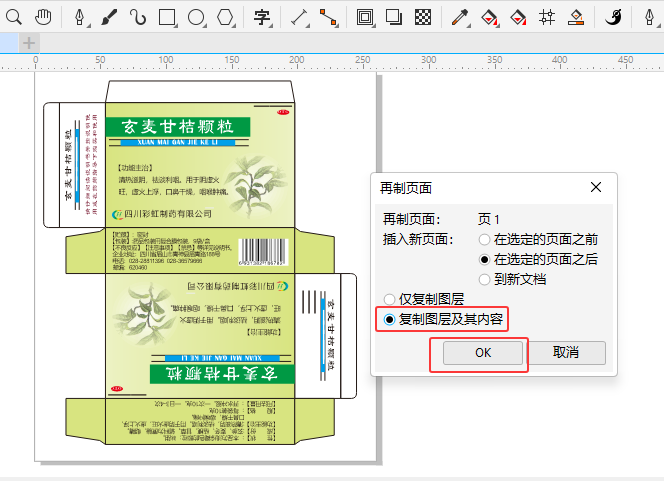Choose 在选定的页面之前 radio option
This screenshot has height=481, width=664.
coord(538,240)
